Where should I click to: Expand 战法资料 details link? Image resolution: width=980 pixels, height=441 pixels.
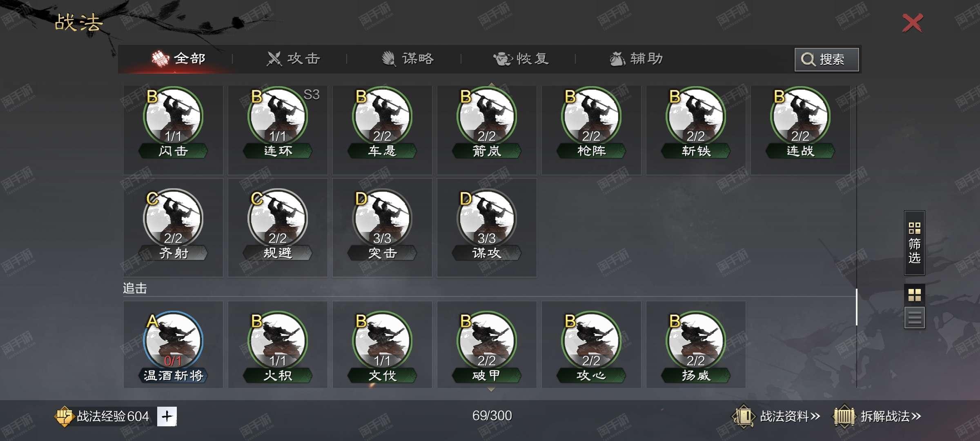[776, 416]
